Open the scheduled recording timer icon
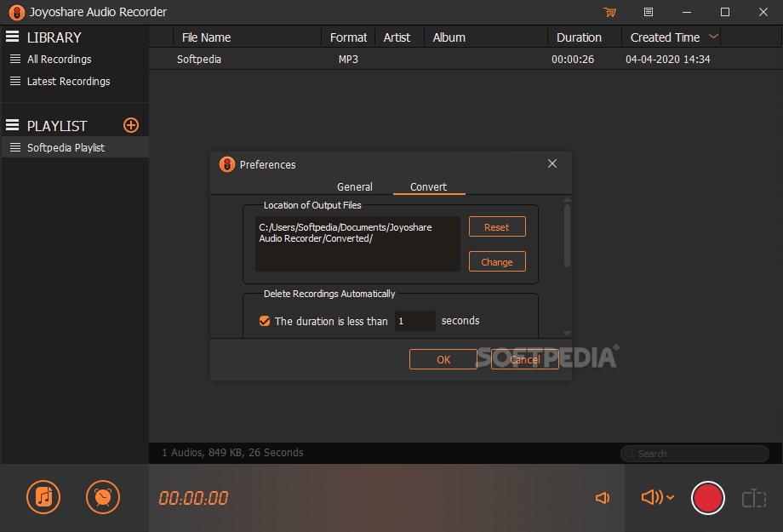This screenshot has width=783, height=532. [102, 497]
